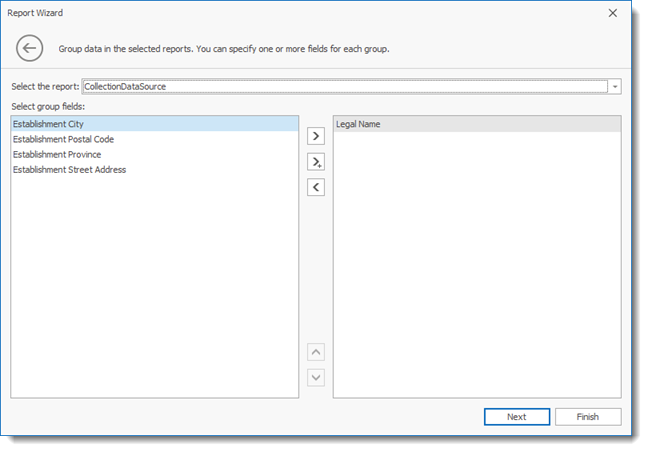Go back using the circled arrow button
The height and width of the screenshot is (451, 647).
point(30,48)
